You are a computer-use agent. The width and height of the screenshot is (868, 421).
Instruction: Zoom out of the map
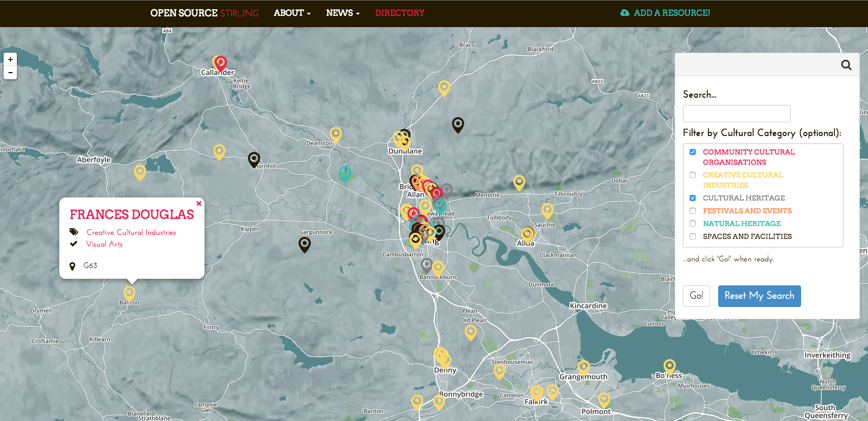(x=10, y=73)
